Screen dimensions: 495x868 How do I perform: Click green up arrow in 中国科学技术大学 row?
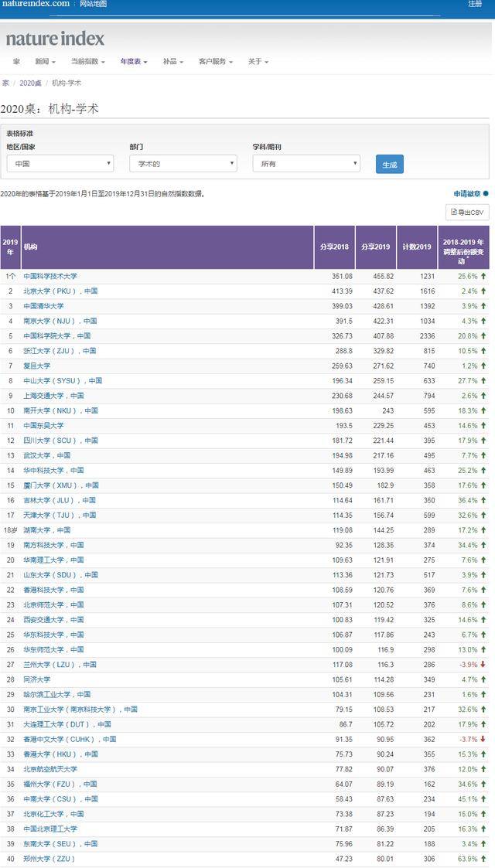483,276
